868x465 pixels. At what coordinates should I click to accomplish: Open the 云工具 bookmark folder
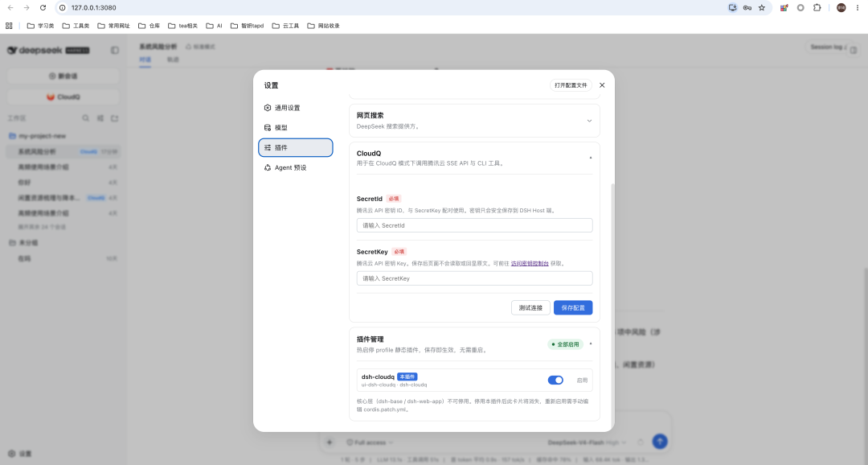285,26
